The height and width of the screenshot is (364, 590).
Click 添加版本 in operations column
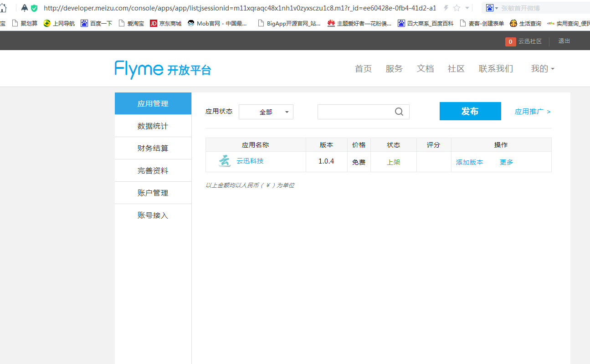point(469,162)
